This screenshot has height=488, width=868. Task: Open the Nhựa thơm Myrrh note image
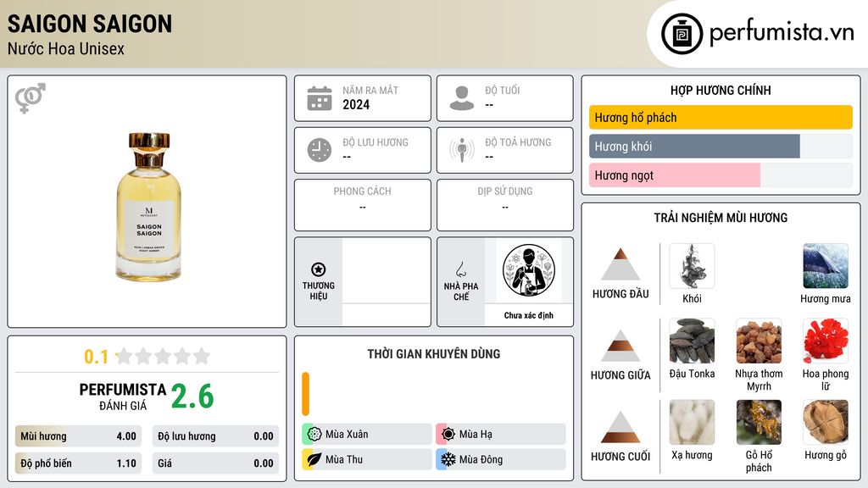[x=759, y=341]
